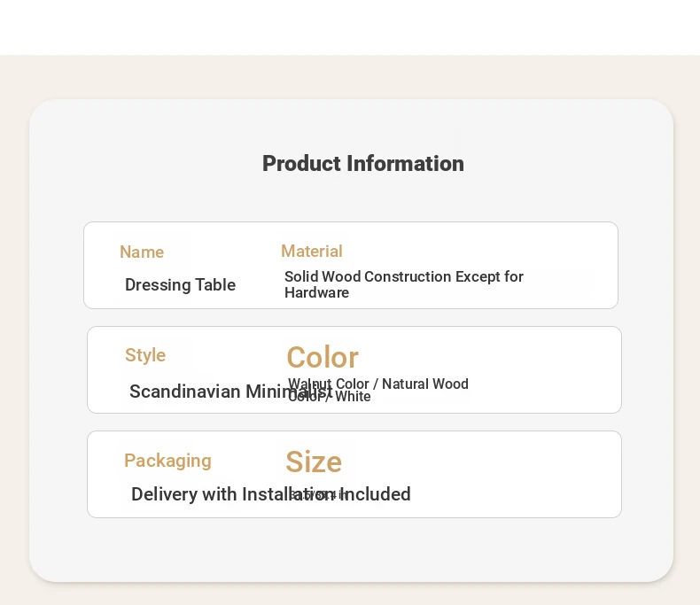Click the Name and Material info card

click(351, 265)
